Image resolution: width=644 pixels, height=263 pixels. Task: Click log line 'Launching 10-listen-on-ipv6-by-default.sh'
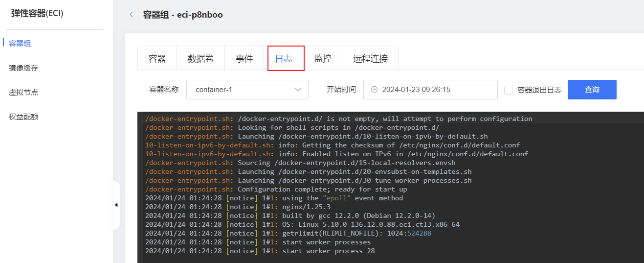[316, 136]
